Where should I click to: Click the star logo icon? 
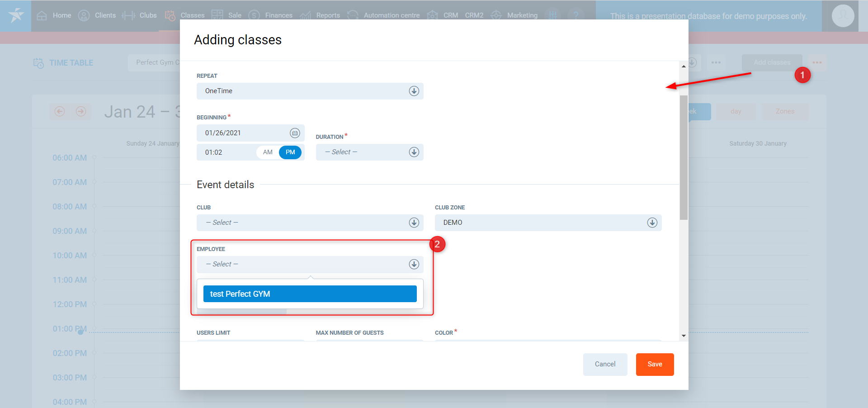(x=16, y=15)
